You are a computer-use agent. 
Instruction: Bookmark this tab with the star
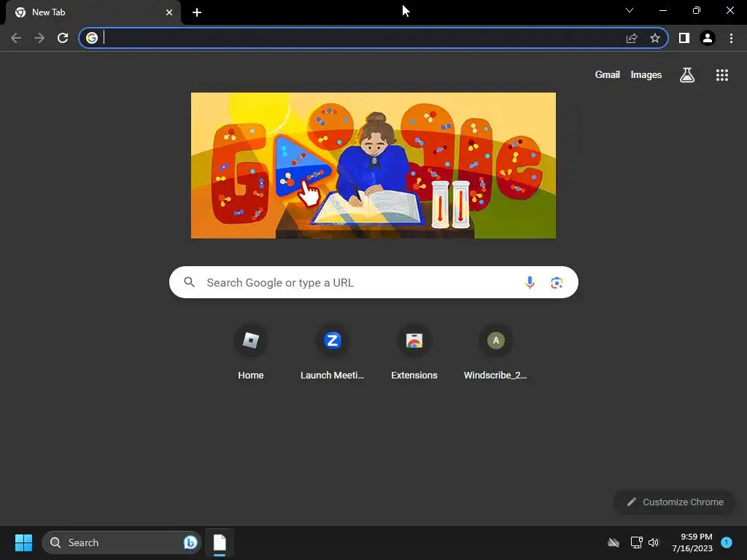(x=655, y=38)
